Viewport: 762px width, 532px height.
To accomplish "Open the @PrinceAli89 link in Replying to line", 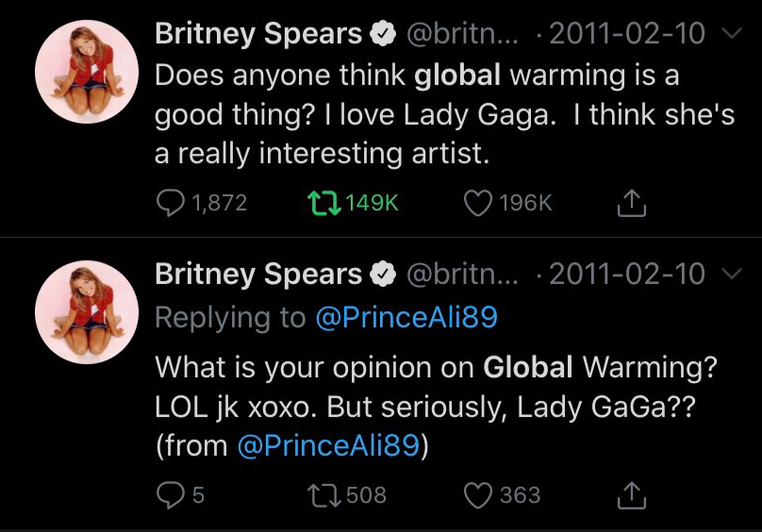I will click(406, 318).
